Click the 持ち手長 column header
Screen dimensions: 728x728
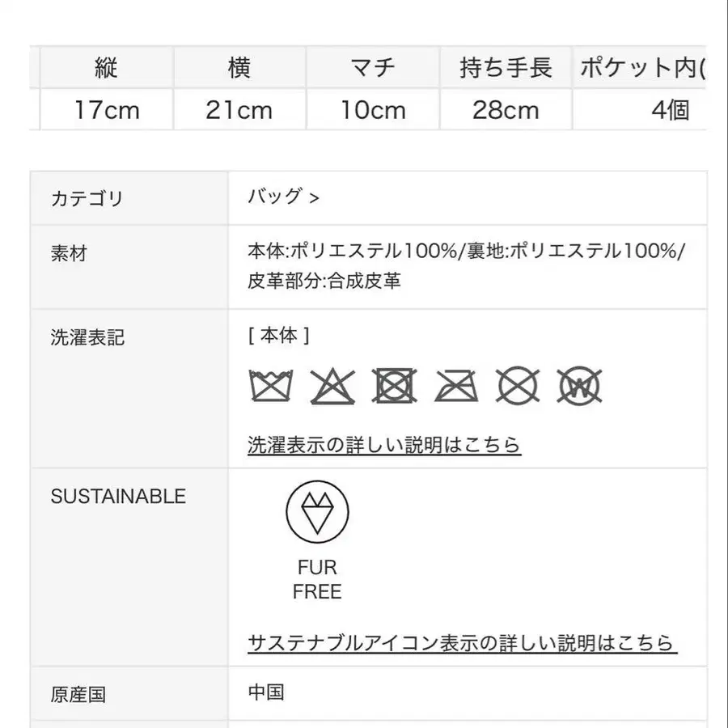506,68
